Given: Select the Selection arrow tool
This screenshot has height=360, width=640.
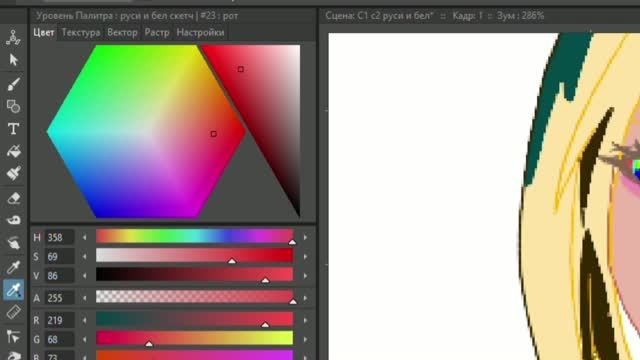Looking at the screenshot, I should coord(13,60).
